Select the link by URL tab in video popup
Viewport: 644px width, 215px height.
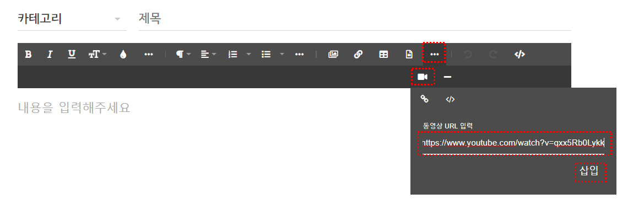(x=425, y=99)
